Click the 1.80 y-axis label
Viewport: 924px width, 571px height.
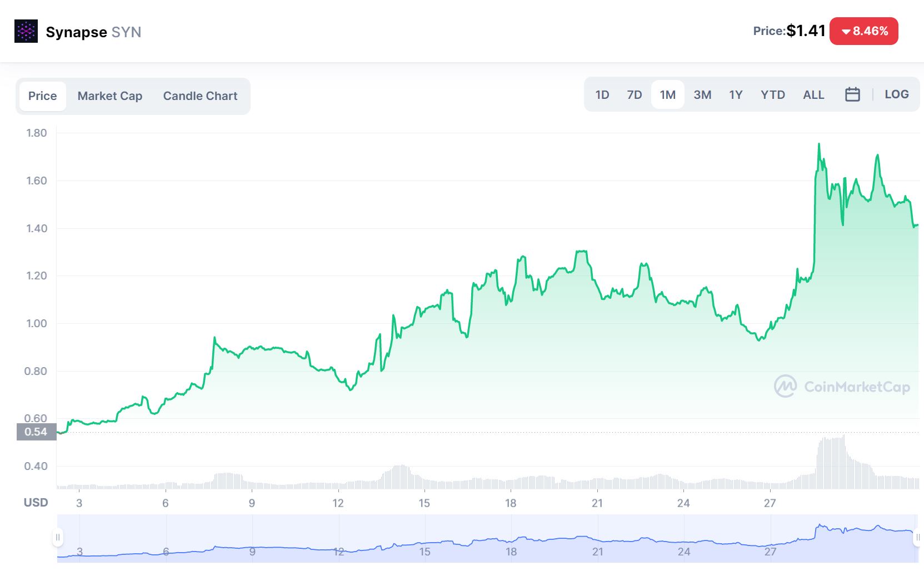tap(37, 133)
